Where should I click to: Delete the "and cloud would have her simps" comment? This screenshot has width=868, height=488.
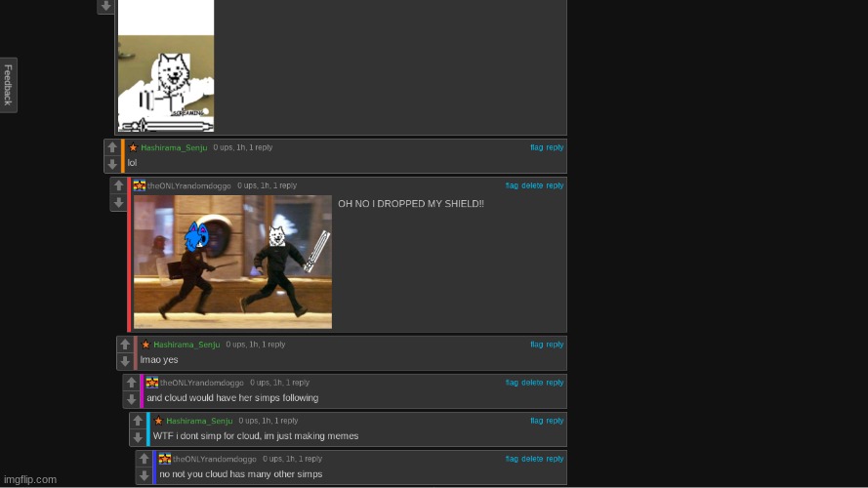531,383
